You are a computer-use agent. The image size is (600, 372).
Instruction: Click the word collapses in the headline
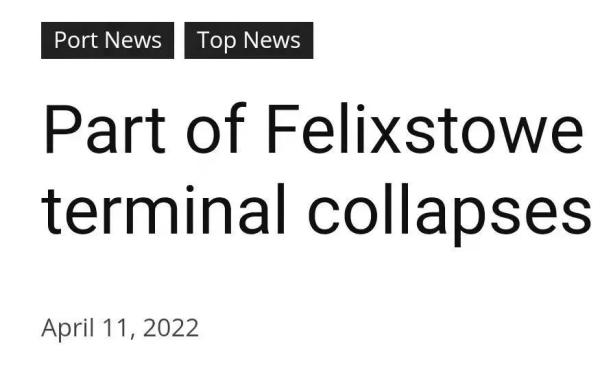click(x=450, y=212)
